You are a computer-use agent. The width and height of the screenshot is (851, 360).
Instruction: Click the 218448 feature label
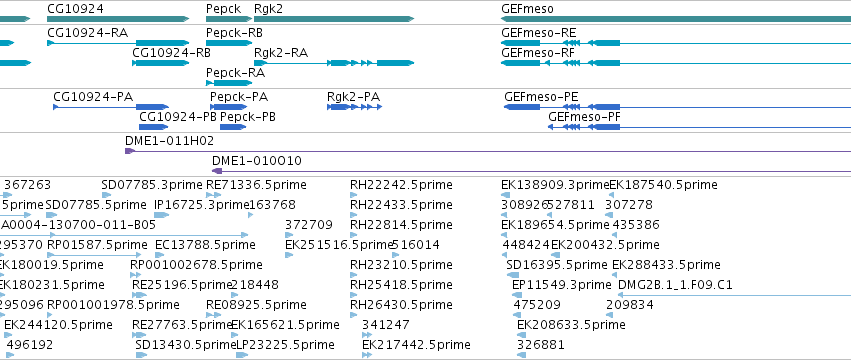click(255, 285)
